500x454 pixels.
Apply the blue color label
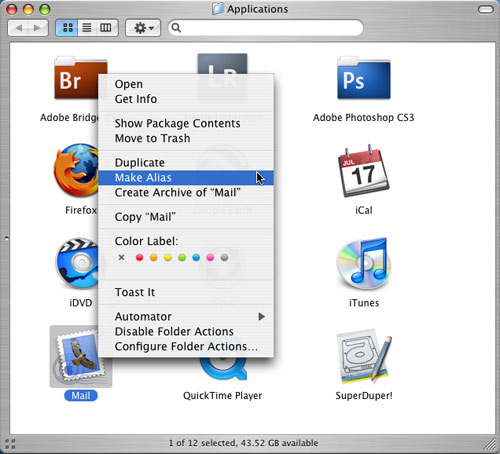[196, 257]
